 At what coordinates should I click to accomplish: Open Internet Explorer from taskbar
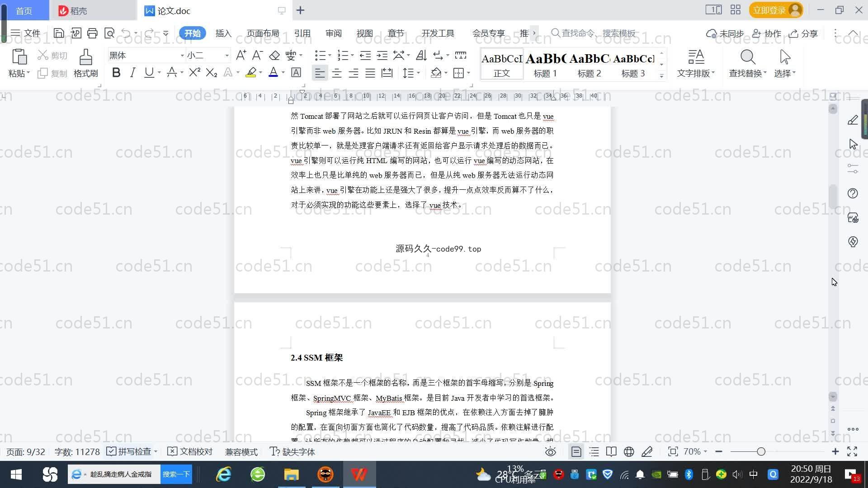(224, 474)
